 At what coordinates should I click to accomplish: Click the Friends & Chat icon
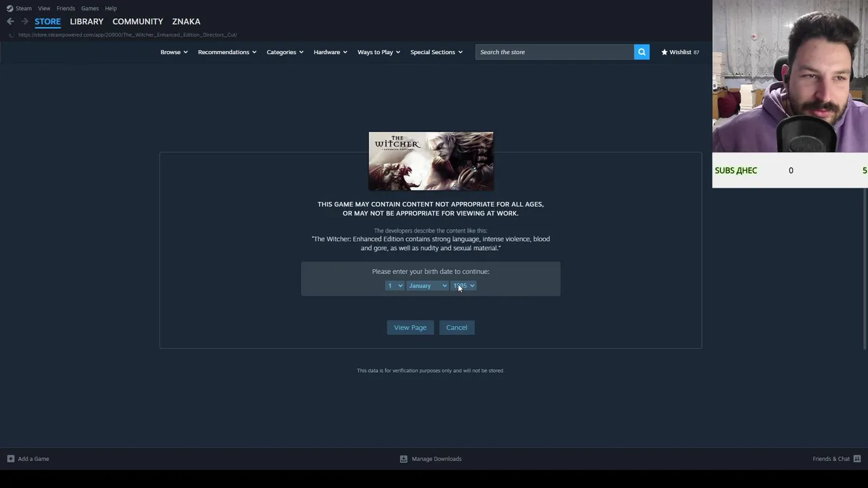coord(857,459)
